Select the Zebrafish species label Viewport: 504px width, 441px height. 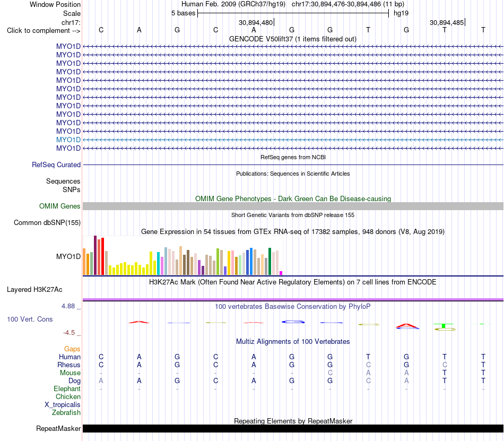click(x=66, y=413)
